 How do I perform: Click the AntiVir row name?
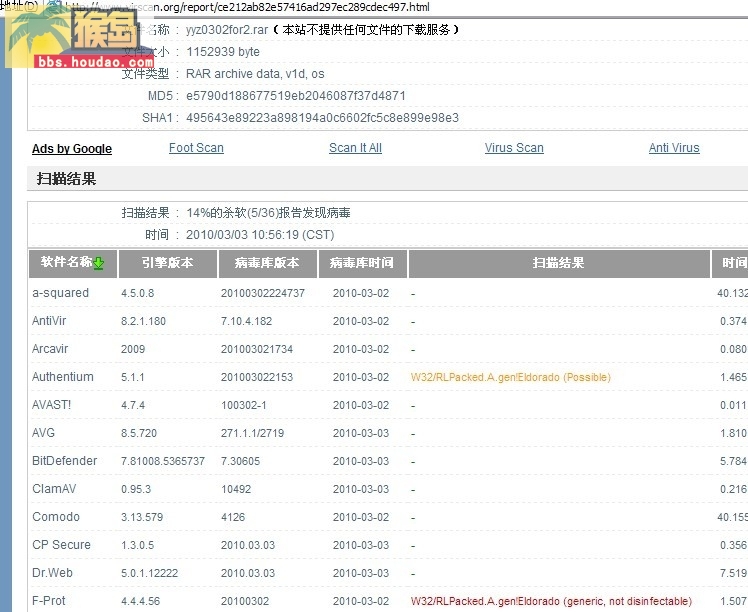(x=49, y=321)
